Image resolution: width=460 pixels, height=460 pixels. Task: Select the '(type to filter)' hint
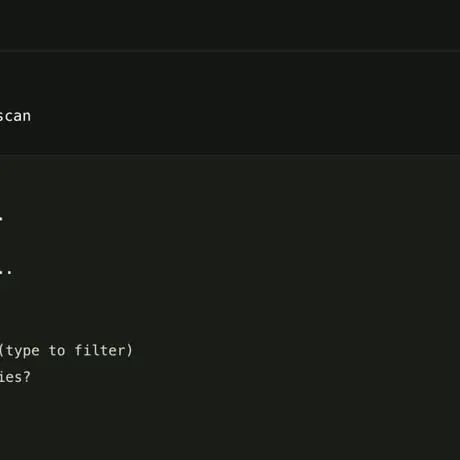pyautogui.click(x=66, y=351)
